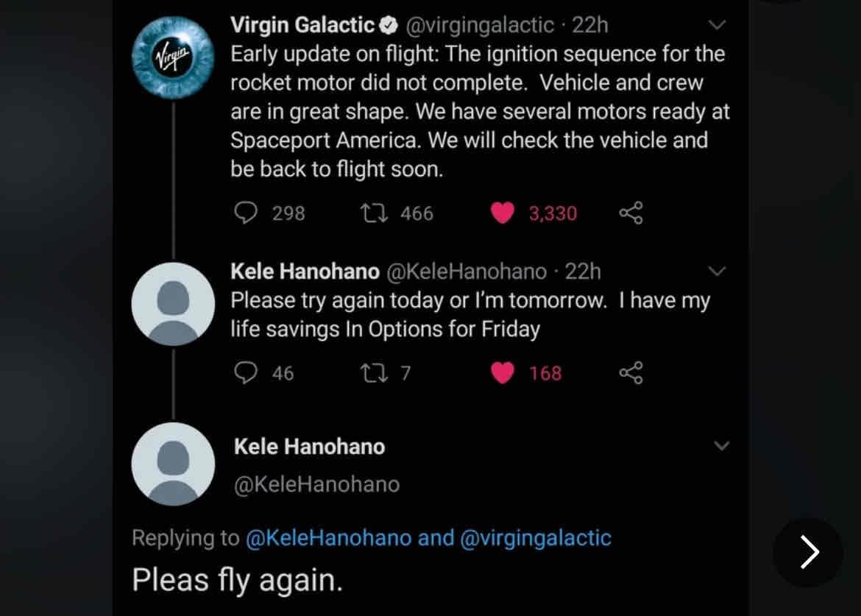The height and width of the screenshot is (616, 861).
Task: Unlike the Virgin Galactic tweet
Action: pyautogui.click(x=503, y=213)
